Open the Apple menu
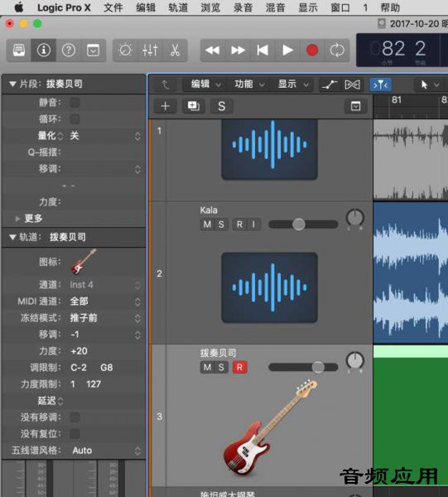The width and height of the screenshot is (448, 497). coord(19,7)
